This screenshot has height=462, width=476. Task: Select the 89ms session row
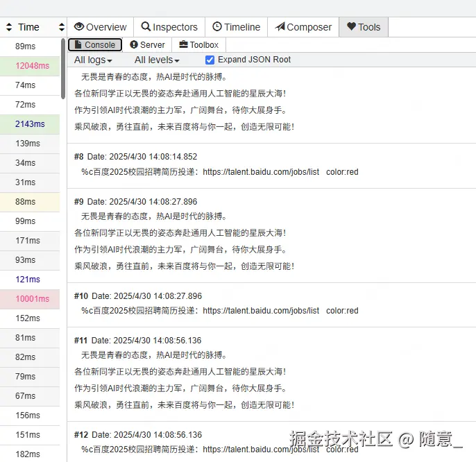[30, 46]
